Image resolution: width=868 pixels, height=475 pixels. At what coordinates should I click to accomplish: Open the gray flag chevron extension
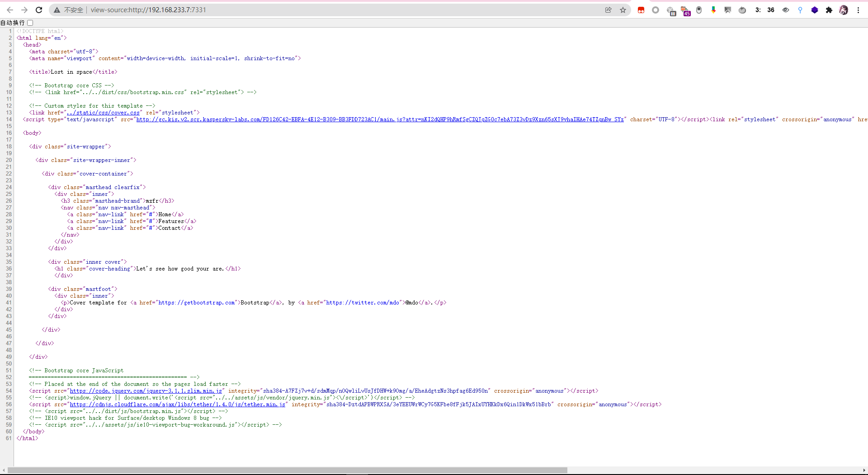coord(728,10)
